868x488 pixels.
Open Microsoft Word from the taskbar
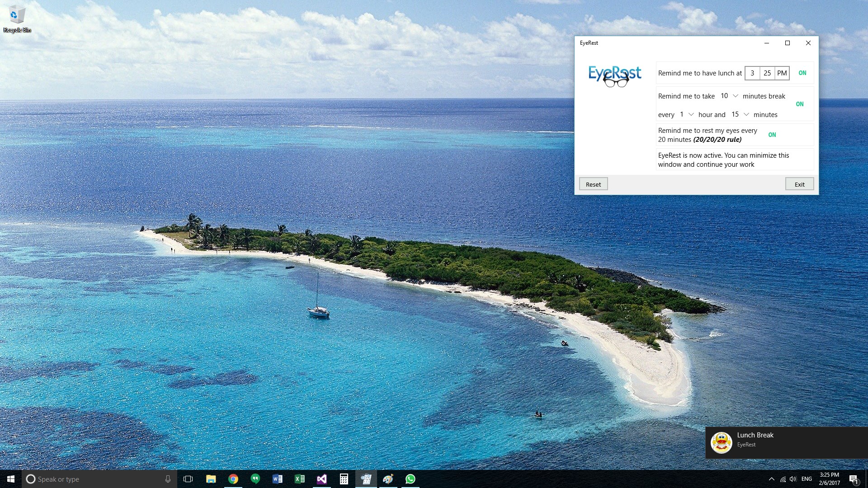(x=277, y=479)
